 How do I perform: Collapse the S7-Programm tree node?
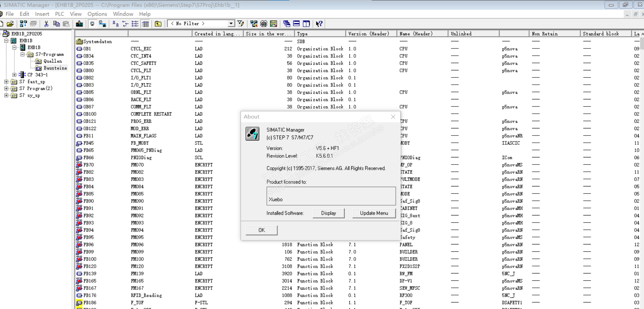pos(23,54)
